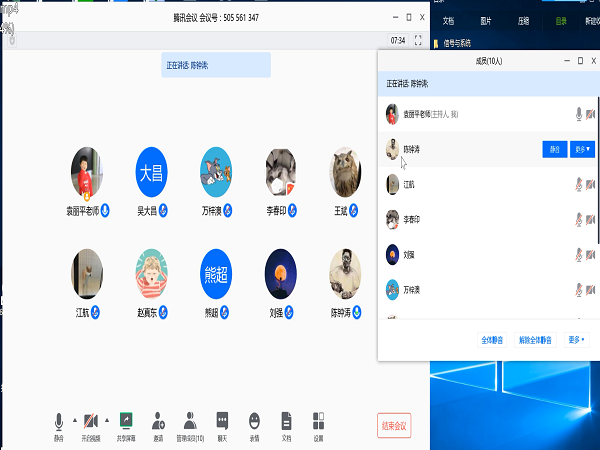
Task: Open the 文档 documents icon
Action: (x=286, y=421)
